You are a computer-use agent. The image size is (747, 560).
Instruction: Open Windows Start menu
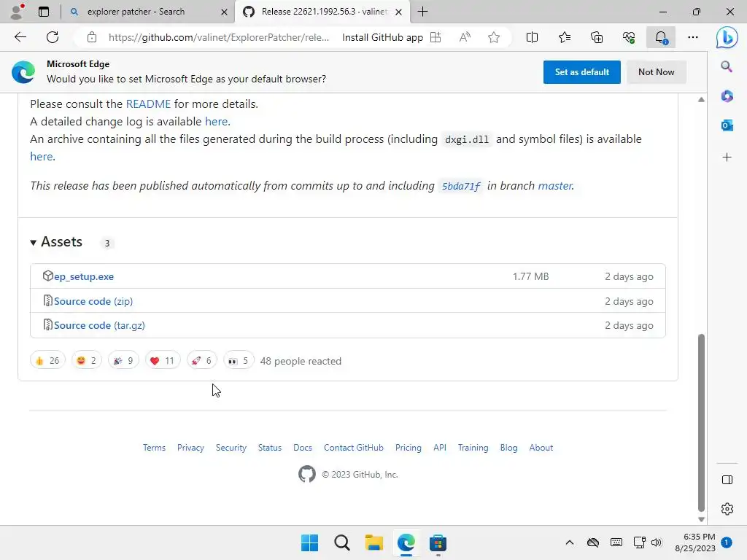pos(309,542)
